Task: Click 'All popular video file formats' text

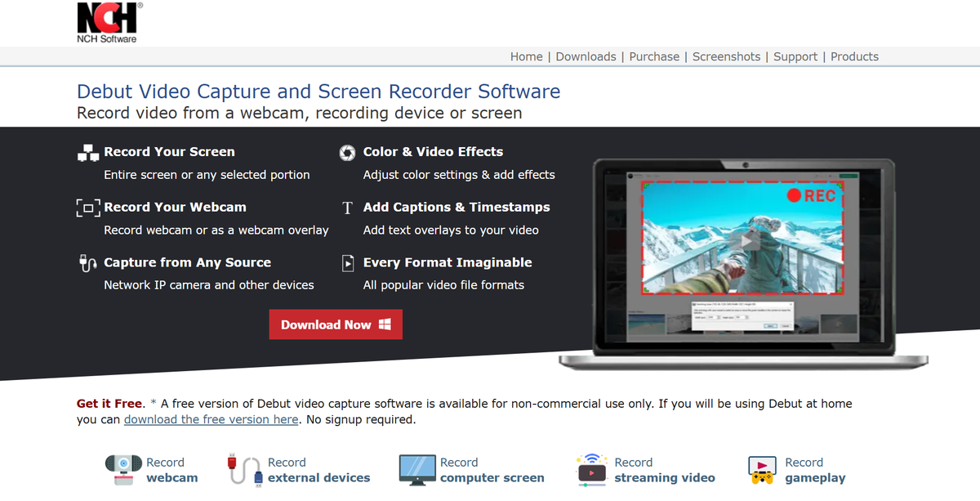Action: click(443, 285)
